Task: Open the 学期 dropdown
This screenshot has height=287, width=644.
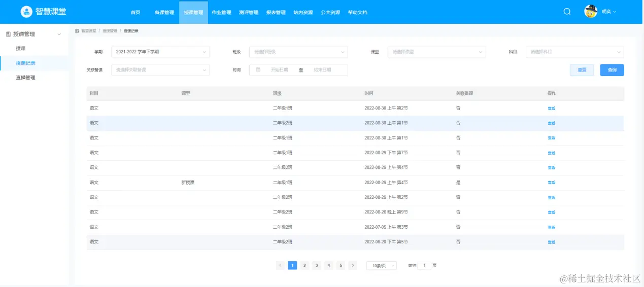Action: click(x=160, y=52)
